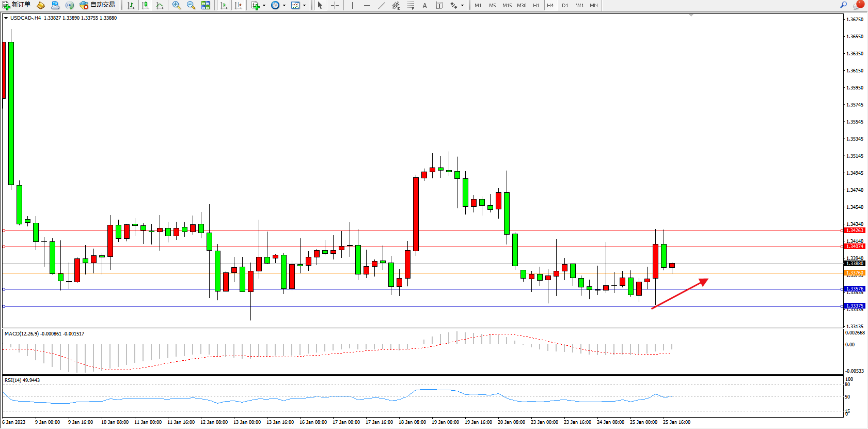Click the Zoom Out magnifier icon
The image size is (868, 429).
coord(191,5)
